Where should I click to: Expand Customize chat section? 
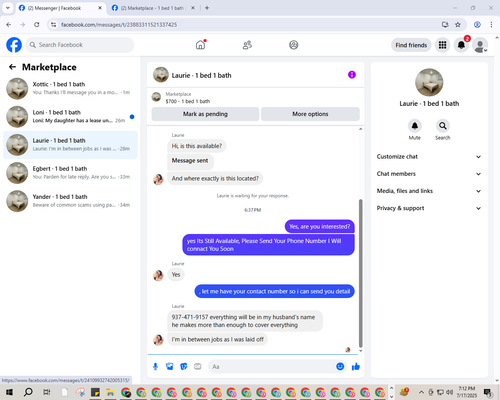[x=429, y=157]
